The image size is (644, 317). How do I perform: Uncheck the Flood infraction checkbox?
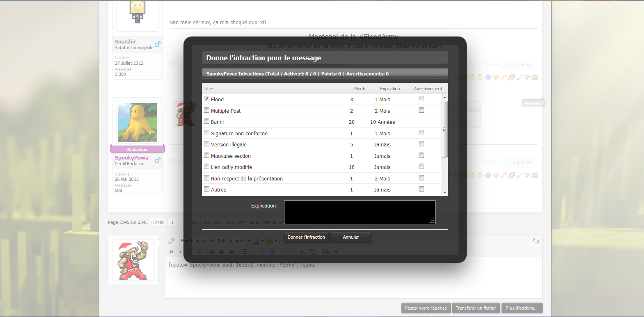207,99
